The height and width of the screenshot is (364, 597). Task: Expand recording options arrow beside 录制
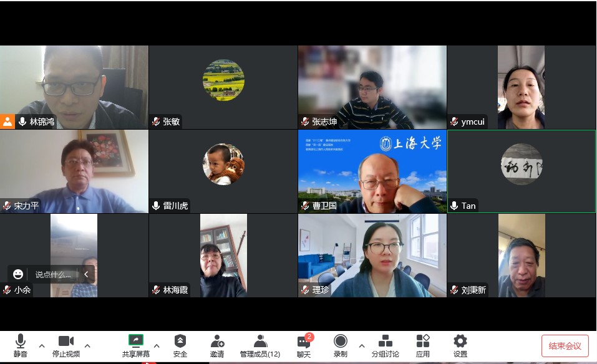[x=361, y=345]
